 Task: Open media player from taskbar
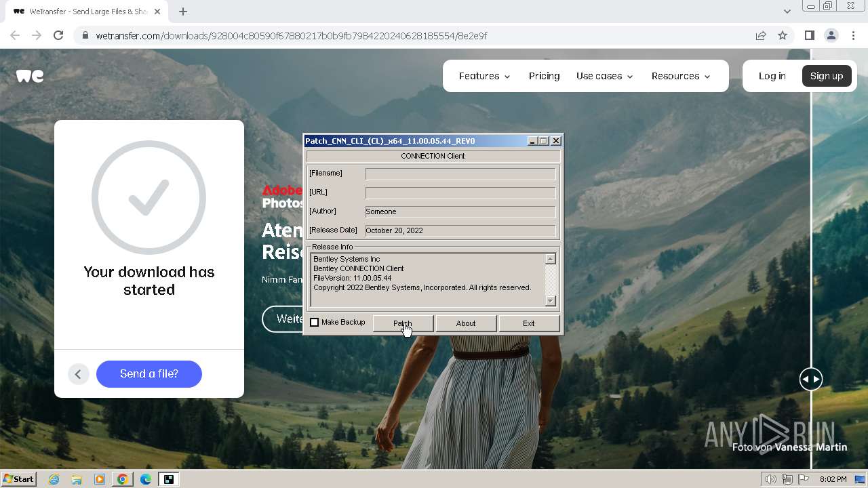pos(100,479)
